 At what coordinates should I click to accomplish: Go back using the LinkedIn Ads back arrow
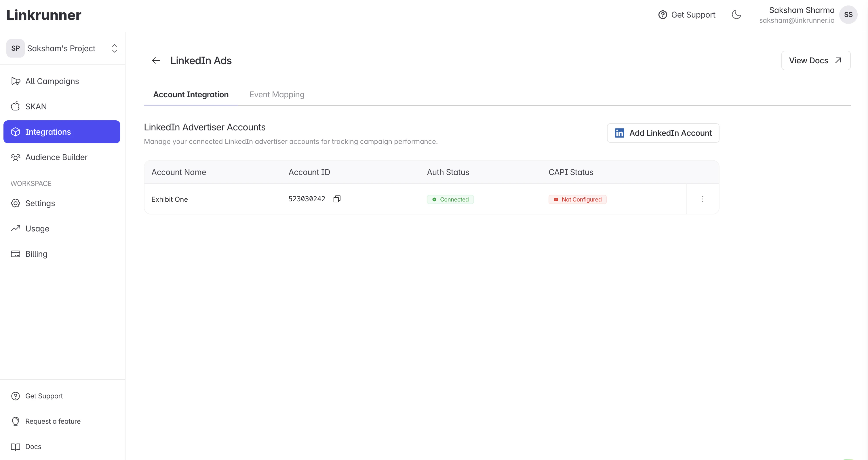tap(155, 60)
